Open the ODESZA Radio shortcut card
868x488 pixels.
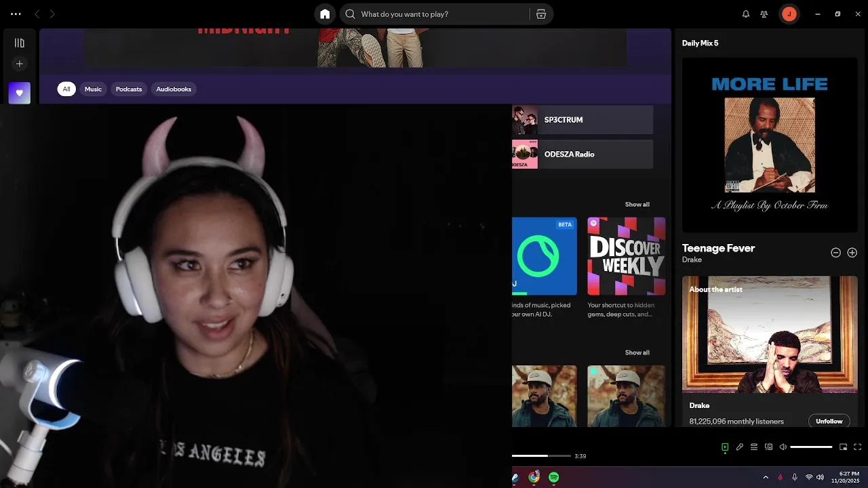tap(583, 155)
